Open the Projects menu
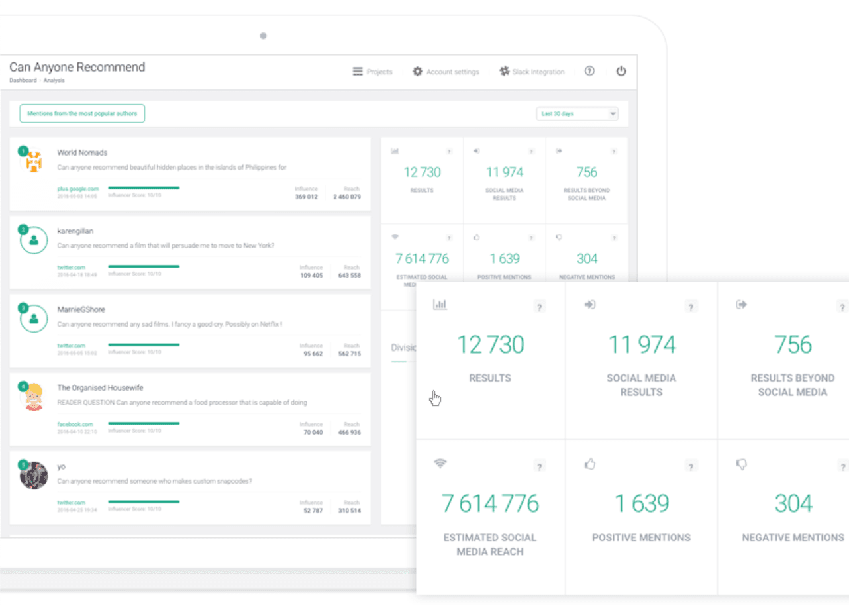 pos(372,72)
